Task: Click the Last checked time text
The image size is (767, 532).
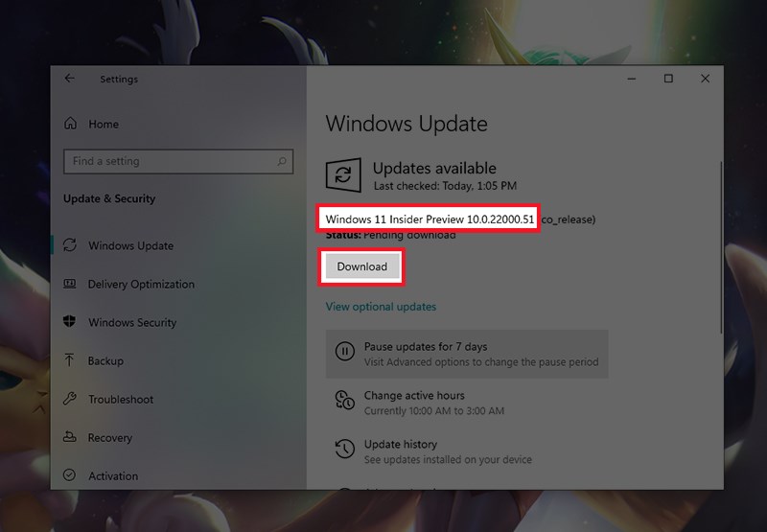Action: click(x=445, y=186)
